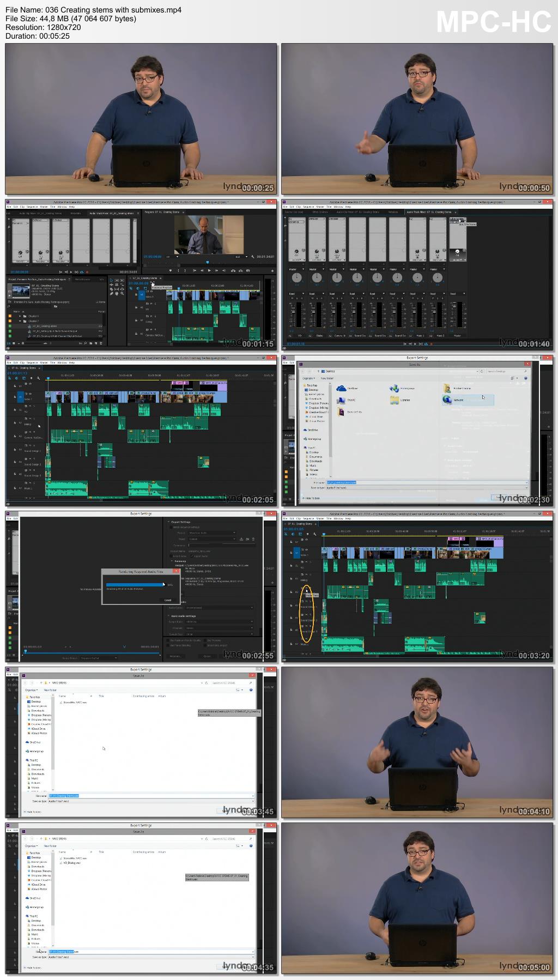
Task: Click New folder in the 00:03:45 dialog
Action: [x=50, y=690]
